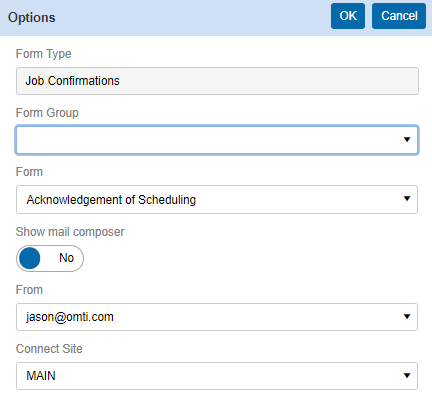Image resolution: width=432 pixels, height=409 pixels.
Task: Click the Connect Site dropdown arrow
Action: pyautogui.click(x=407, y=376)
